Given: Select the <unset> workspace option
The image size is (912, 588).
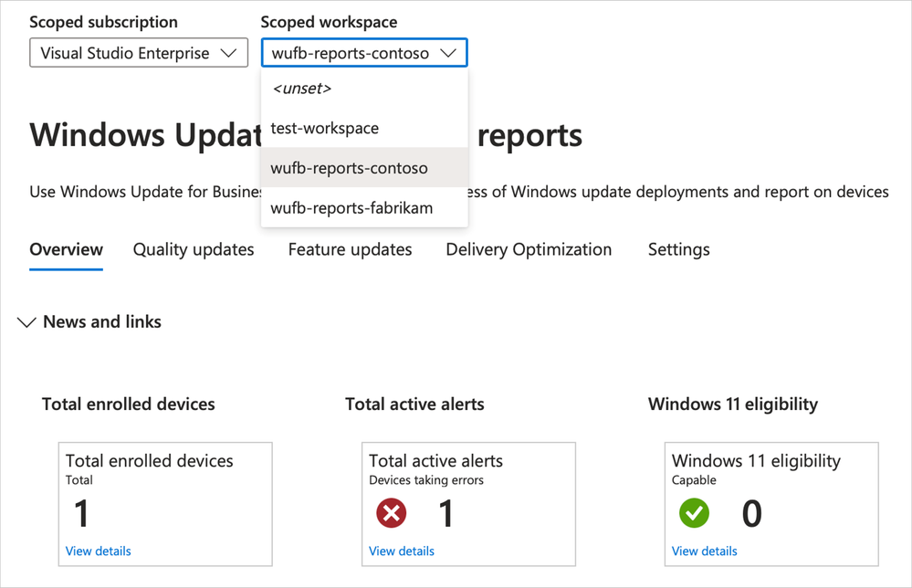Looking at the screenshot, I should (x=364, y=89).
